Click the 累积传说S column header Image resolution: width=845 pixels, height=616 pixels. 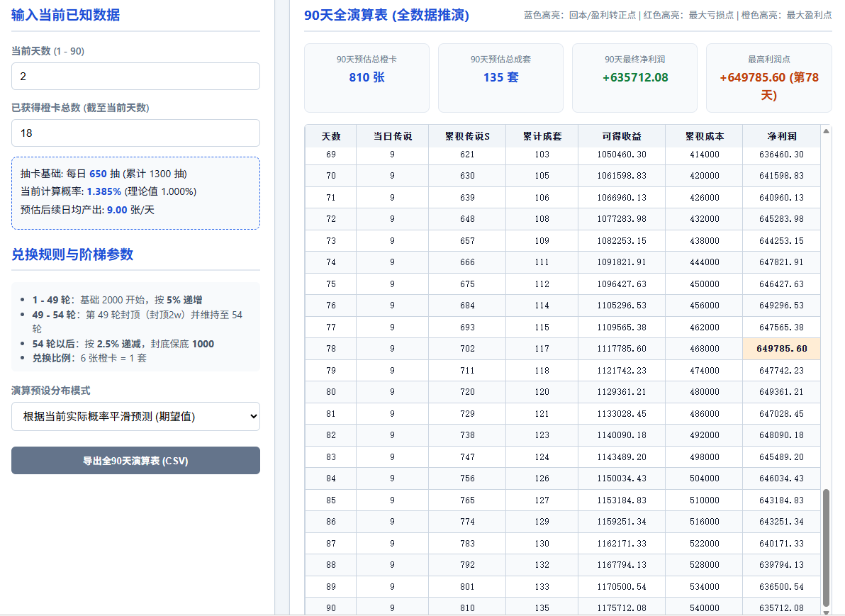point(467,136)
